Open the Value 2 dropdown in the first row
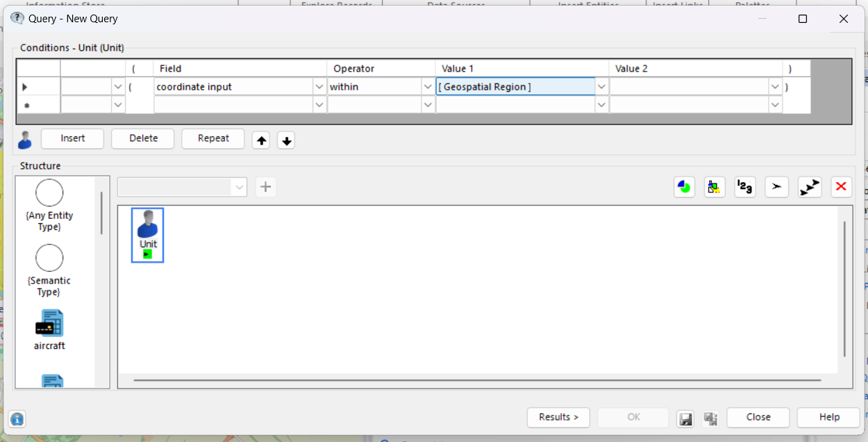 point(775,87)
